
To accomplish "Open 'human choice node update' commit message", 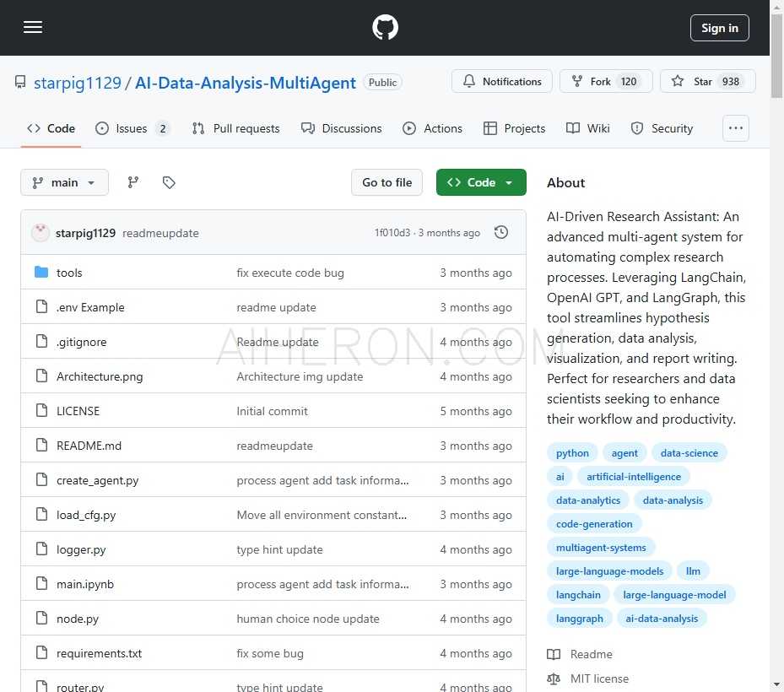I will (307, 619).
